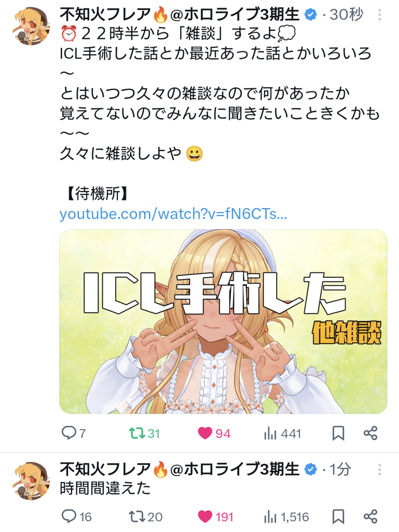Open the youtube.com/watch waiting room link
The height and width of the screenshot is (532, 399).
[173, 214]
